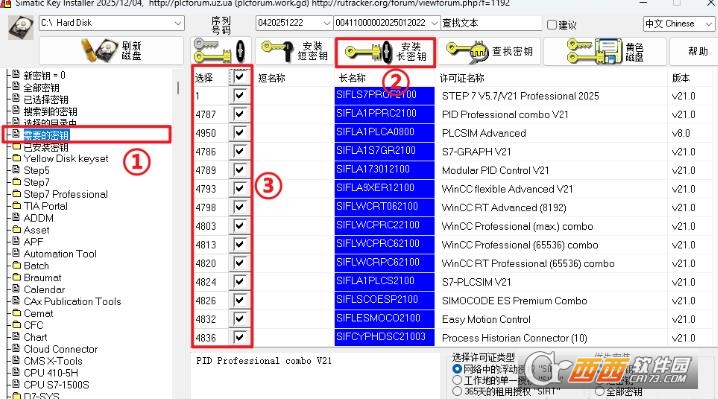
Task: Select Step7 in the tree
Action: [36, 182]
